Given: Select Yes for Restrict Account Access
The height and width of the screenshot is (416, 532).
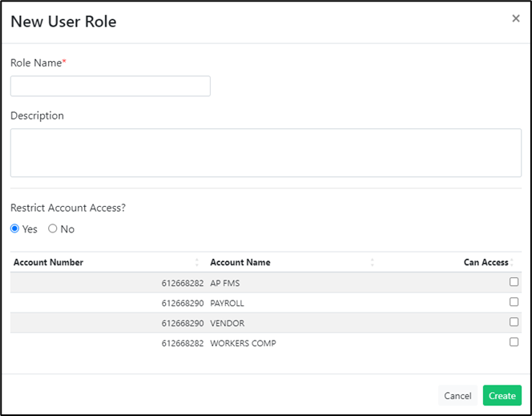Looking at the screenshot, I should pyautogui.click(x=14, y=228).
